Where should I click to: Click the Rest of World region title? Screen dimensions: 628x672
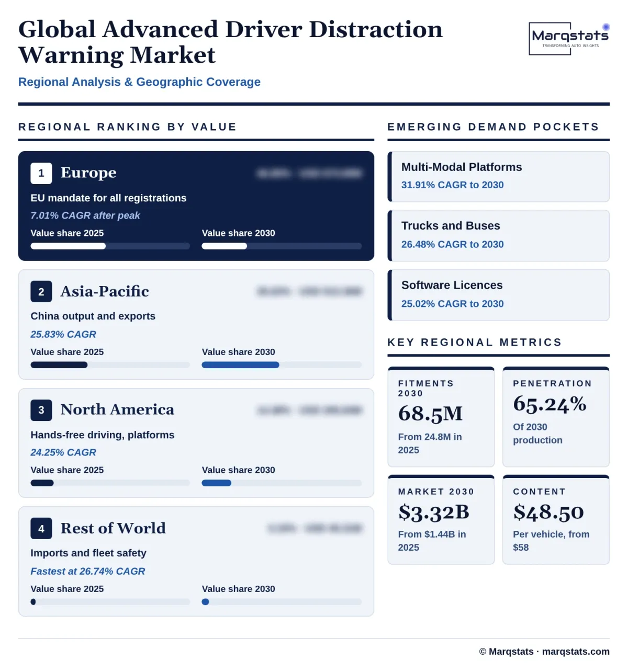point(113,528)
